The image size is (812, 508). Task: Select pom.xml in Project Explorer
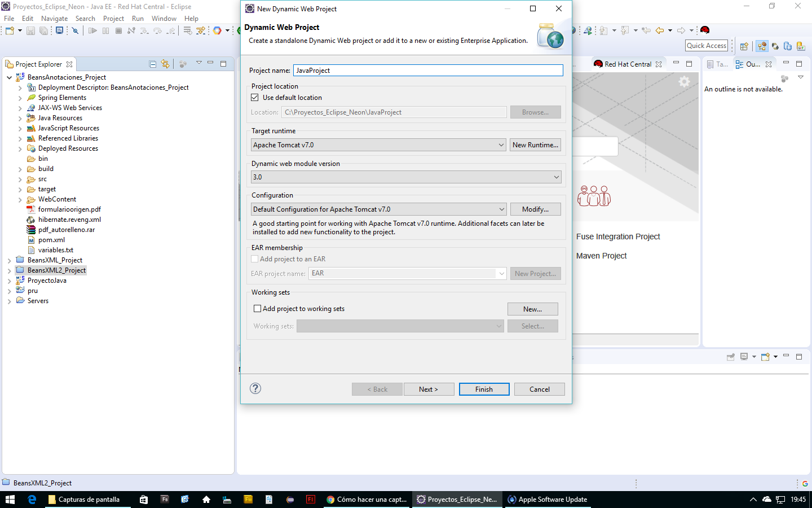[51, 240]
